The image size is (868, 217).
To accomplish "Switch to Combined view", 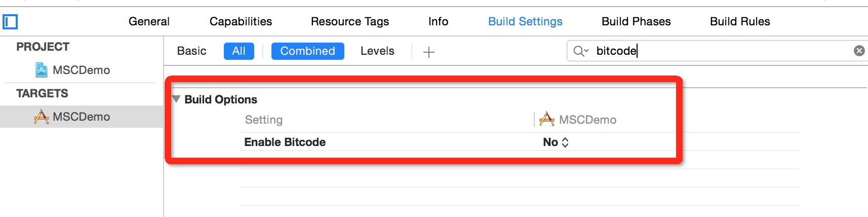I will click(308, 51).
